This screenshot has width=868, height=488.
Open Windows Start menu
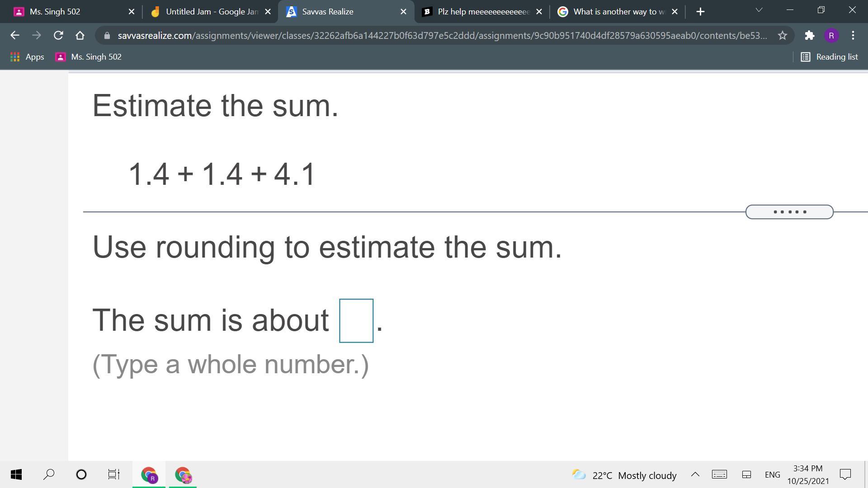click(16, 474)
